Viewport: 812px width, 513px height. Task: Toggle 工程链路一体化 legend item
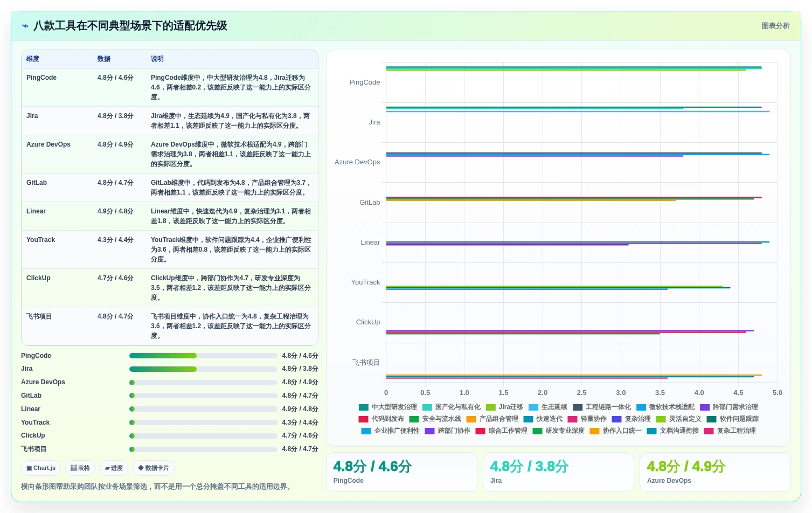(x=602, y=407)
